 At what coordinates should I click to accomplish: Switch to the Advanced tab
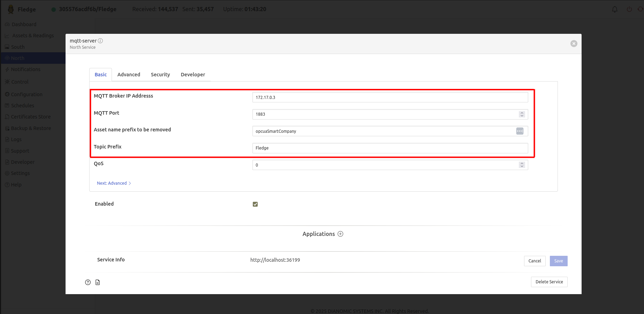click(x=129, y=75)
